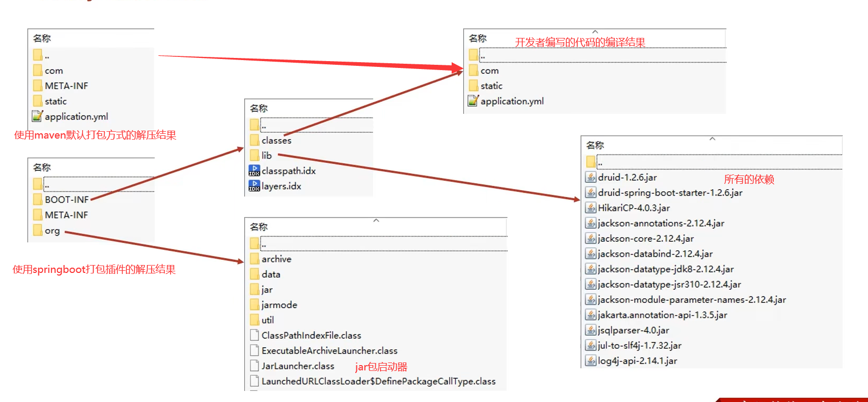This screenshot has width=868, height=402.
Task: Click the ClassPathIndexFile.class file icon
Action: [x=254, y=336]
